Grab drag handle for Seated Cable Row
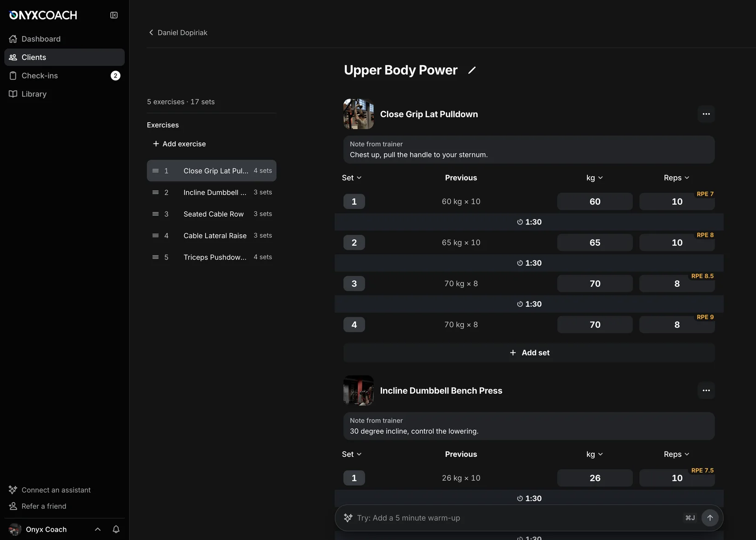Viewport: 756px width, 540px height. (x=155, y=214)
